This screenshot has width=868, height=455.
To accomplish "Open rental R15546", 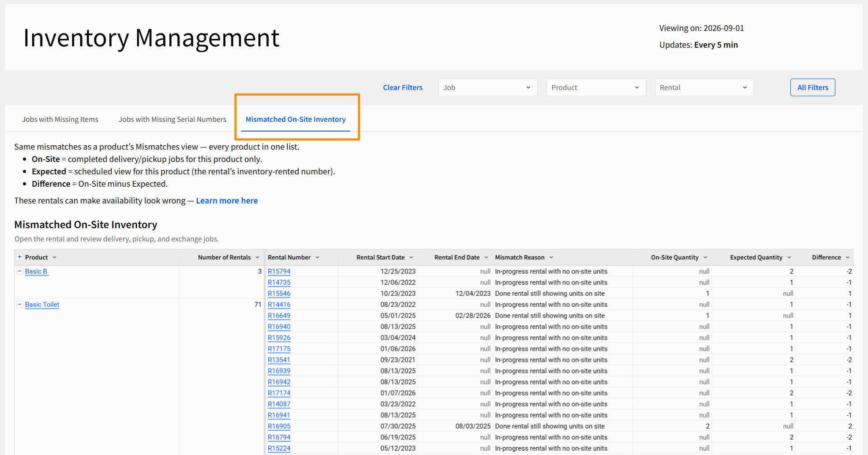I will [279, 293].
